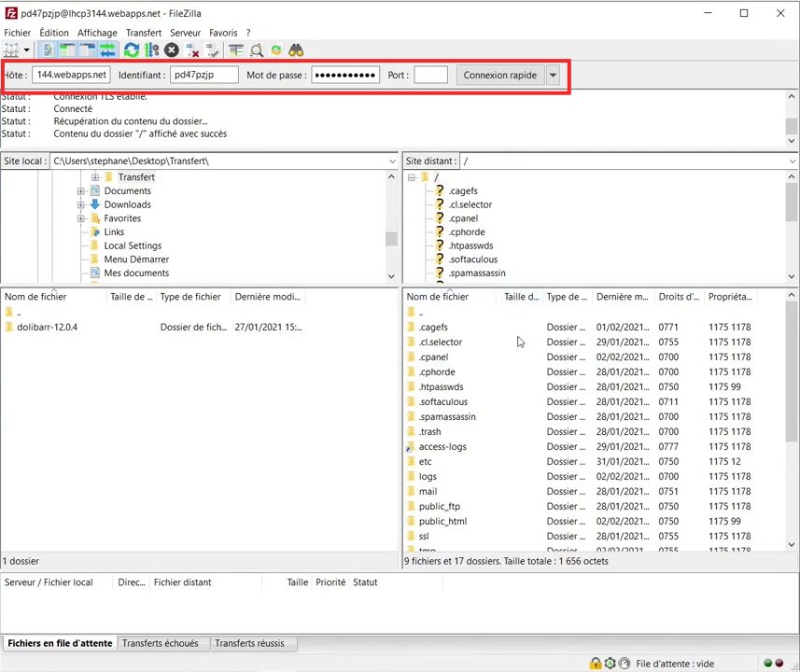Click the Connexion rapide button
The image size is (800, 672).
tap(500, 76)
